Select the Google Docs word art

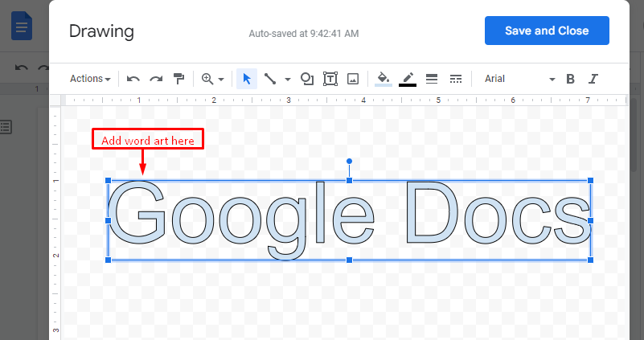pos(349,220)
